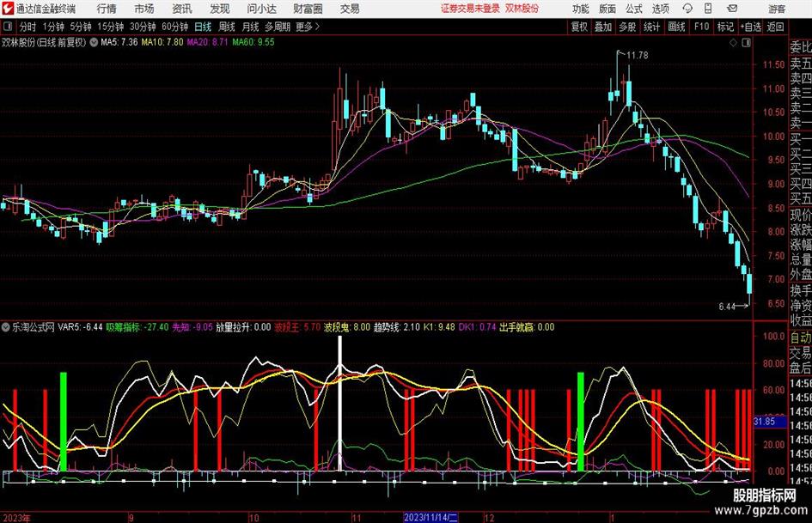Click the diamond icon above the chart
The image size is (812, 523).
(x=733, y=43)
